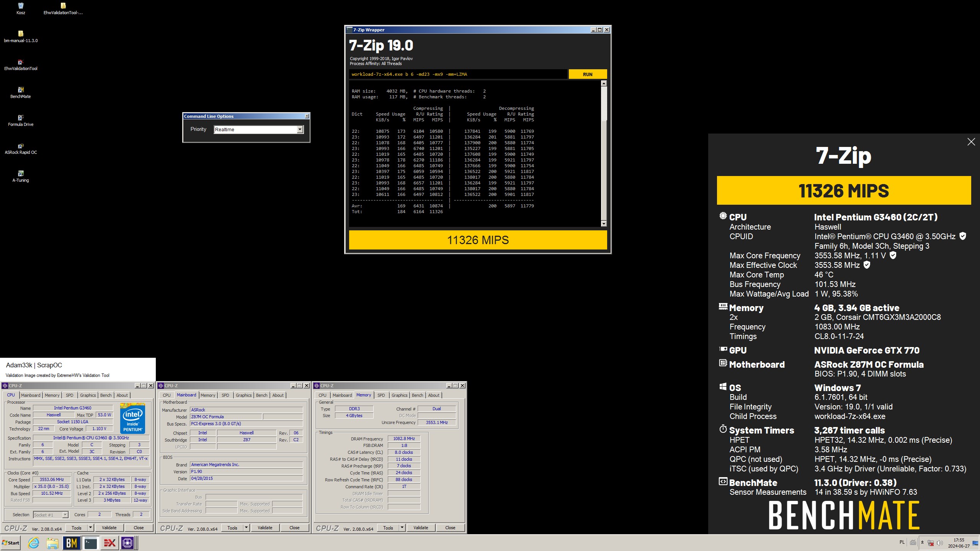Switch to the ExtremeHW validation tool taskbar icon
The width and height of the screenshot is (980, 551).
point(109,543)
